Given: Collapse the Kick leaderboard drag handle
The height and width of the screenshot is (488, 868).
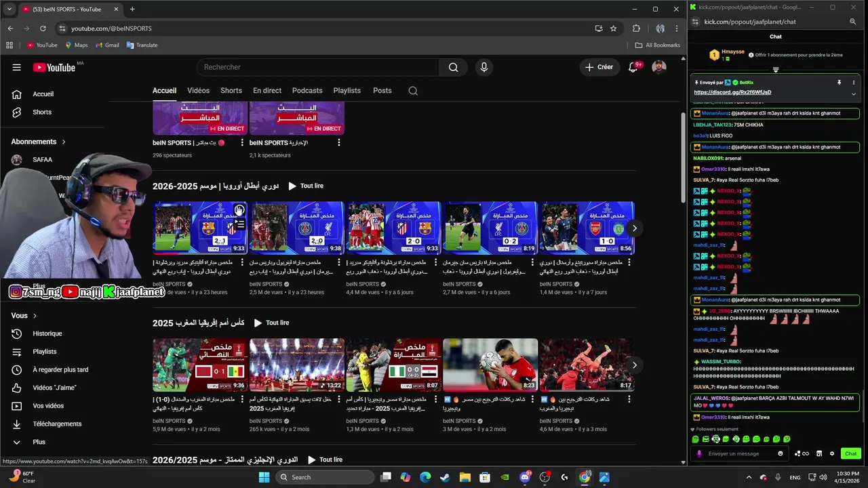Looking at the screenshot, I should [776, 69].
